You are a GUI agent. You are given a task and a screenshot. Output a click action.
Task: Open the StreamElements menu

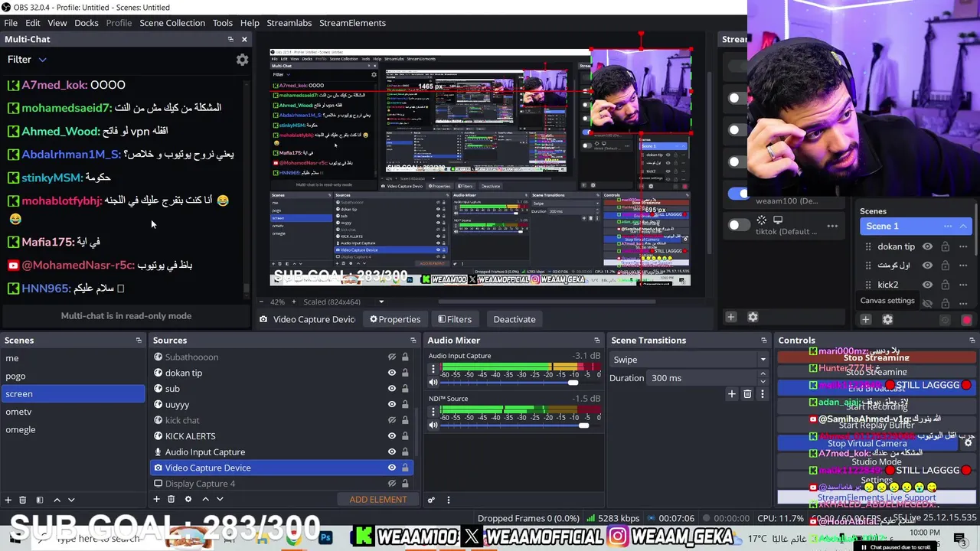pos(352,23)
